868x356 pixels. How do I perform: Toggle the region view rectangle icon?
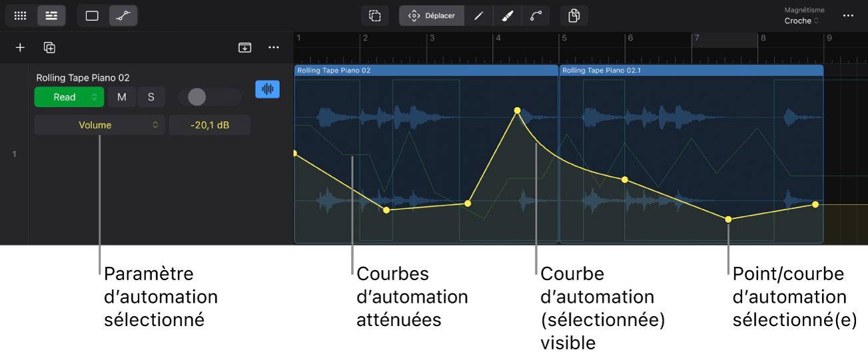(92, 15)
